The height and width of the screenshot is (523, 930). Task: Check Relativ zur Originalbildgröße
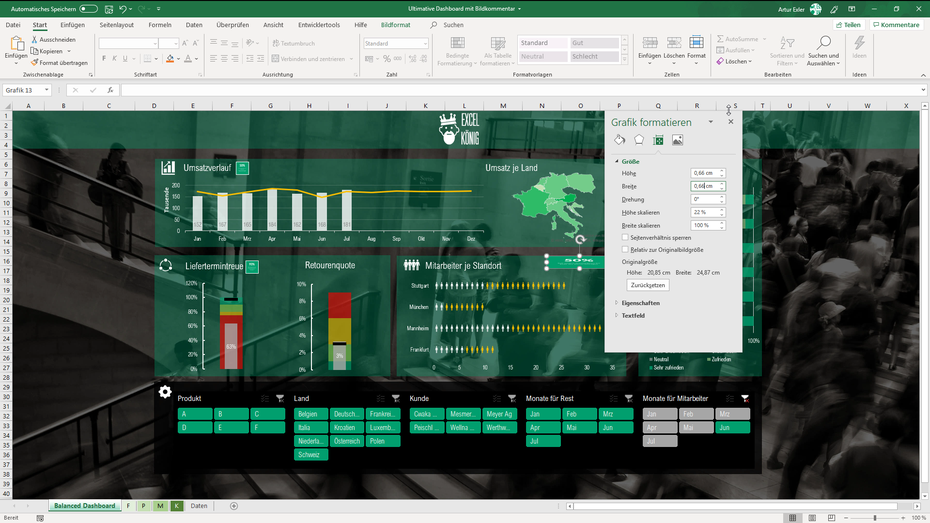pos(625,250)
